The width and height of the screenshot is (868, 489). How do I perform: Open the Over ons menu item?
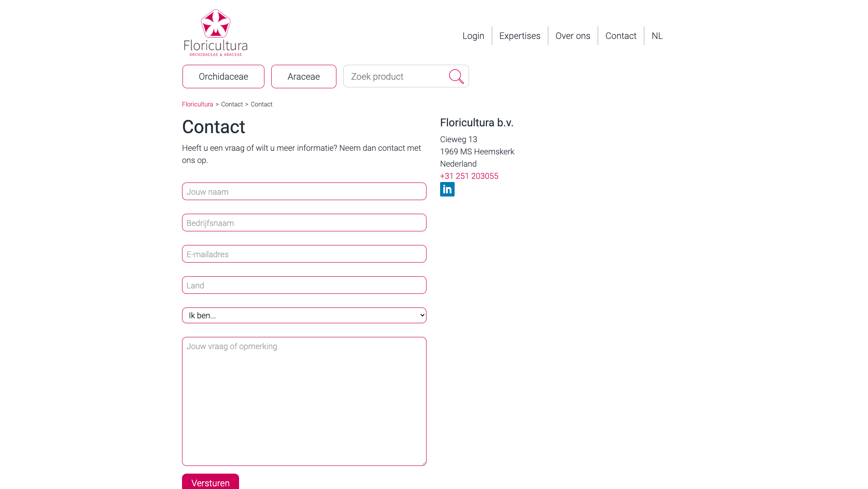pos(572,36)
